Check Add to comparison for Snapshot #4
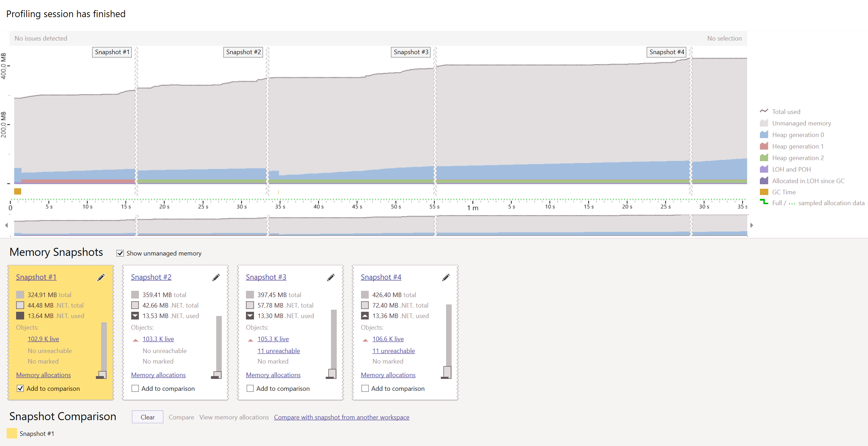This screenshot has width=868, height=446. click(365, 388)
